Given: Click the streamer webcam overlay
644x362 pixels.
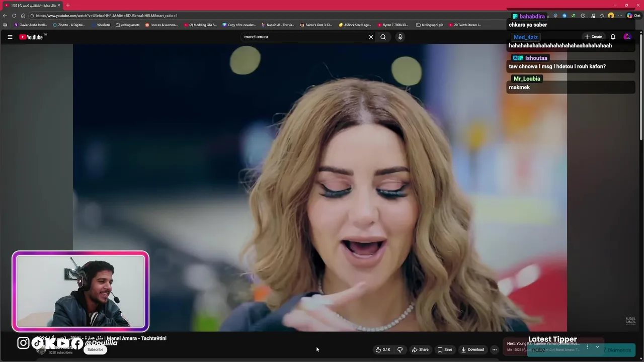Looking at the screenshot, I should coord(80,292).
